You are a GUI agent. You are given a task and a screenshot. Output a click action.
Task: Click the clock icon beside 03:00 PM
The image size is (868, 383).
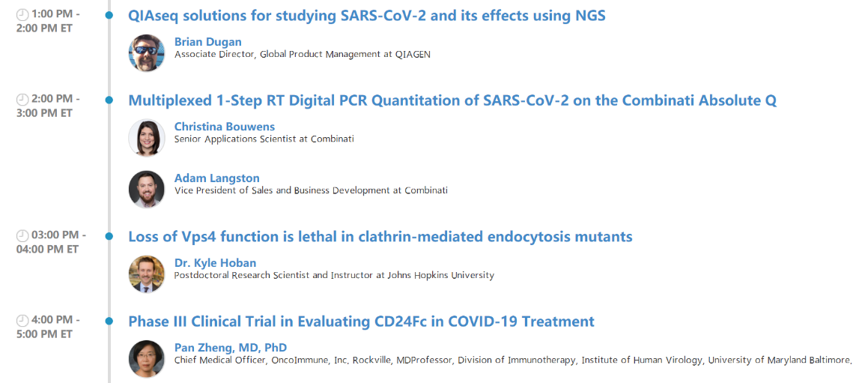22,236
